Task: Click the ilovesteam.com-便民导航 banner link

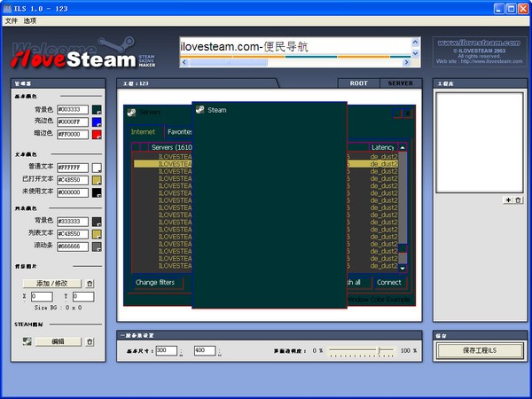Action: click(245, 46)
